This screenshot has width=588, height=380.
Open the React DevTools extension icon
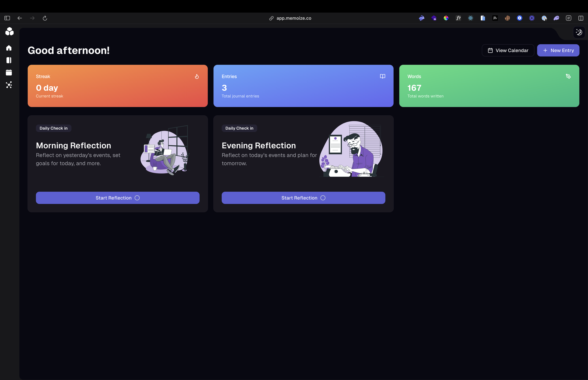[x=470, y=18]
